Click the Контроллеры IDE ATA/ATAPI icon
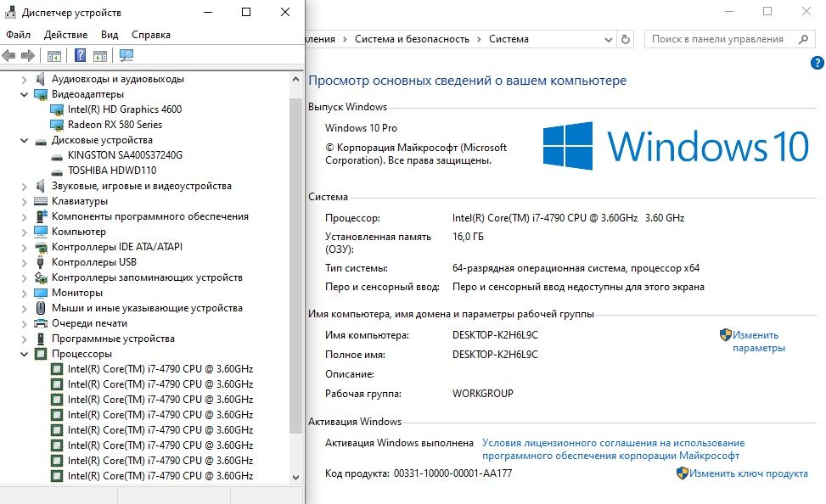Screen dimensions: 826x504 click(x=41, y=247)
